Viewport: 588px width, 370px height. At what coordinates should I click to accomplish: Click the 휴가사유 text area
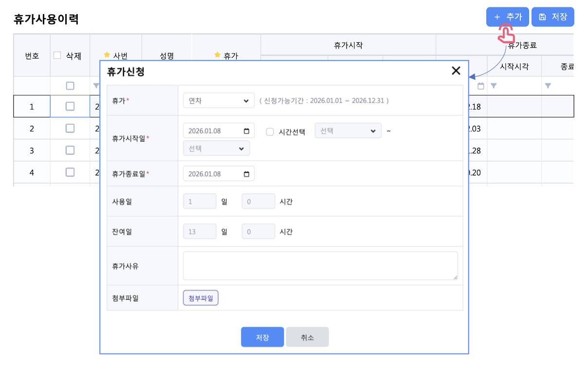tap(320, 266)
